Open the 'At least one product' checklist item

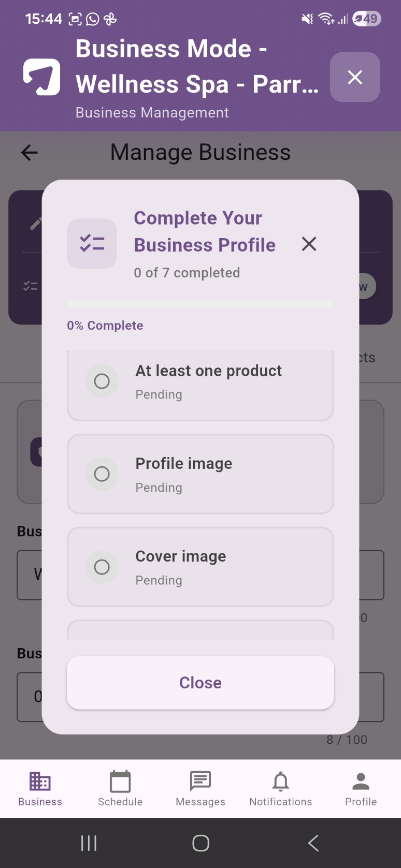[200, 386]
